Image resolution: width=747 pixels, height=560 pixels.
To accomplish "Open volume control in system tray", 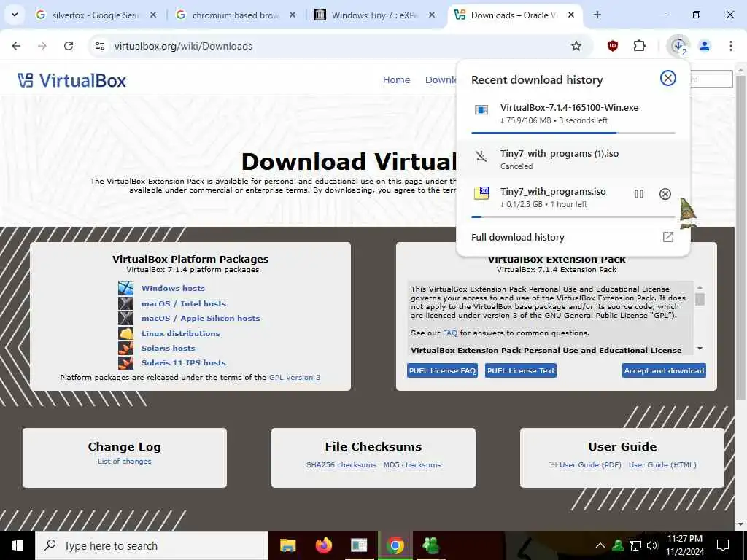I will [x=652, y=545].
